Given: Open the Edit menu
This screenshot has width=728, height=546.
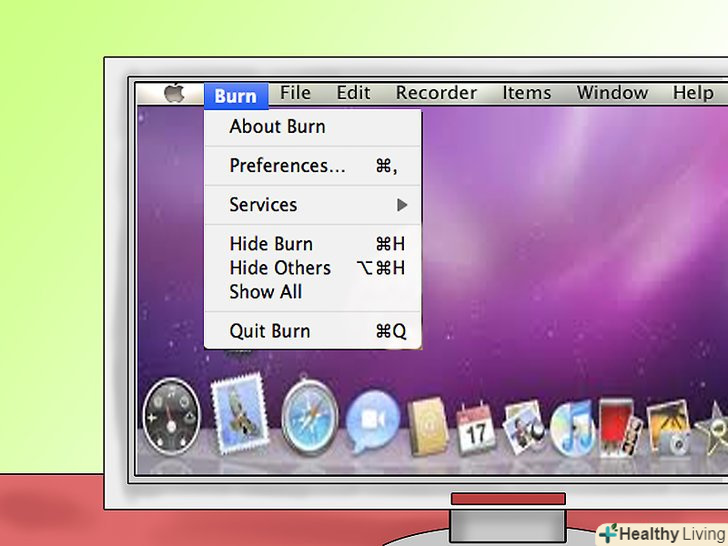Looking at the screenshot, I should [354, 93].
